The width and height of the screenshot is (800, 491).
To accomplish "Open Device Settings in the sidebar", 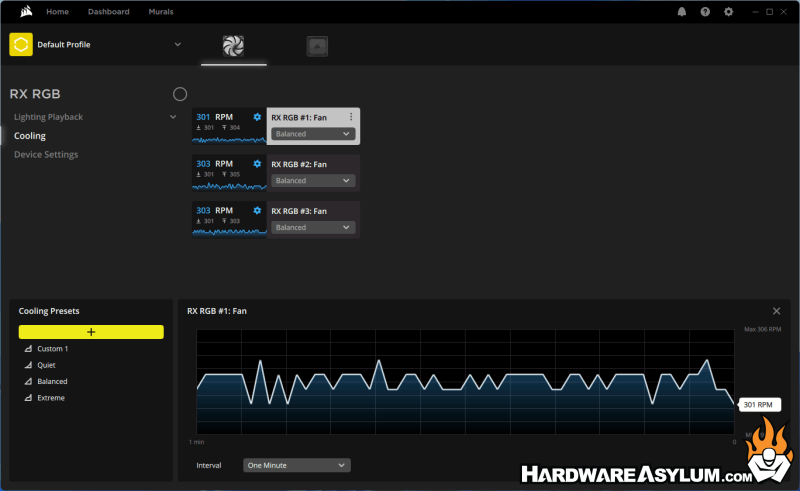I will tap(46, 154).
